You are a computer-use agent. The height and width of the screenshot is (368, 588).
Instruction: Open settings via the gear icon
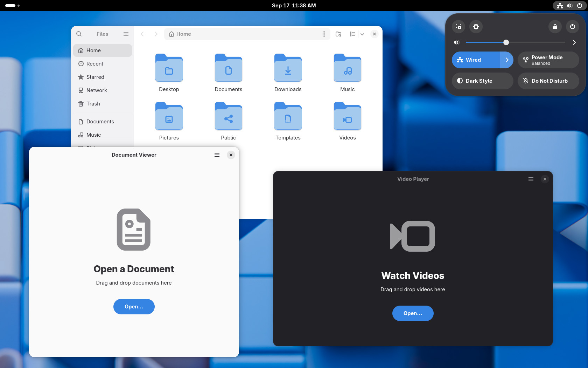coord(476,27)
